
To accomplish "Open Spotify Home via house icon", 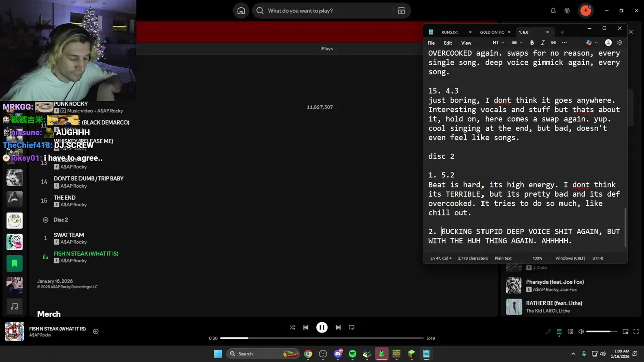I will click(x=241, y=11).
